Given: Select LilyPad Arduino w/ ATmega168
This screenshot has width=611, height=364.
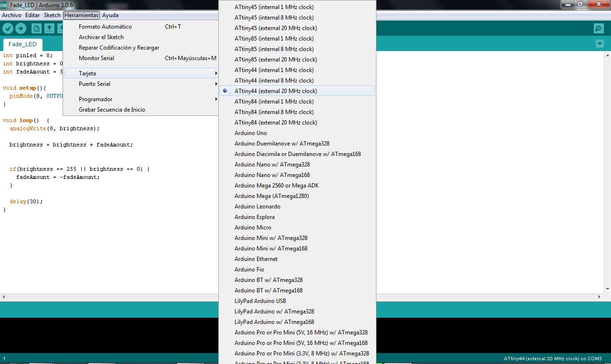Looking at the screenshot, I should (x=297, y=322).
